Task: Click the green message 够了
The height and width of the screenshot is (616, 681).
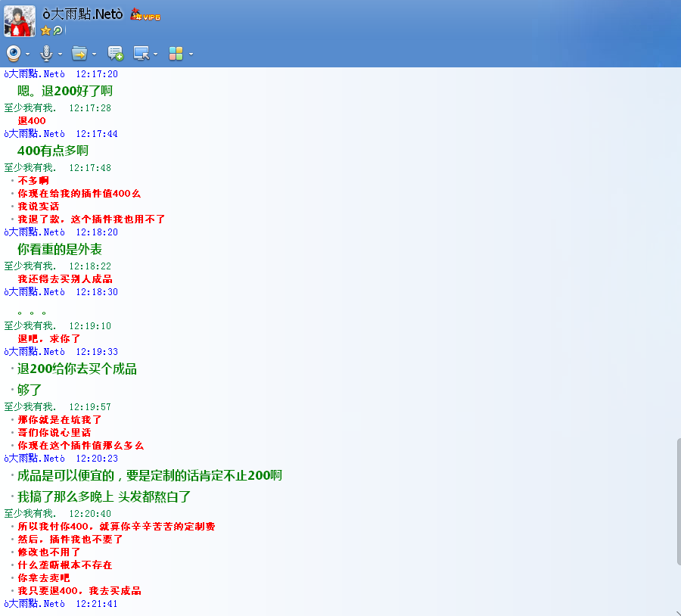Action: (x=30, y=390)
